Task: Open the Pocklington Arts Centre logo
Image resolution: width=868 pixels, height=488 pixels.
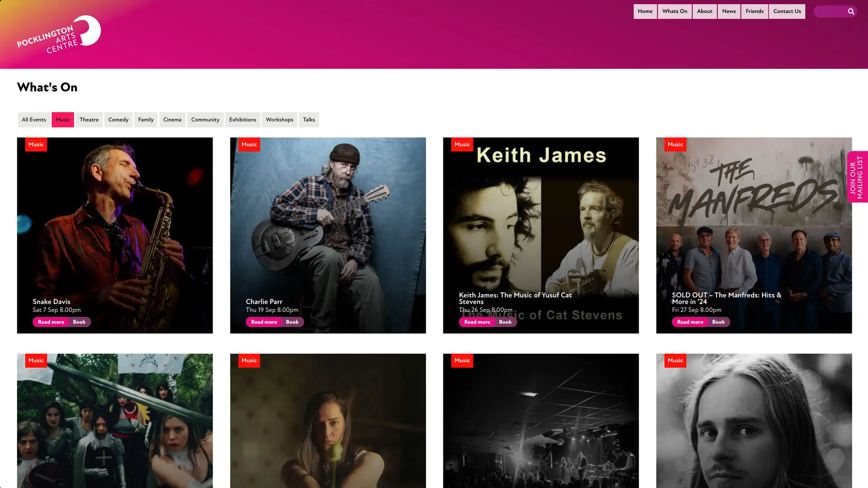Action: [x=59, y=34]
